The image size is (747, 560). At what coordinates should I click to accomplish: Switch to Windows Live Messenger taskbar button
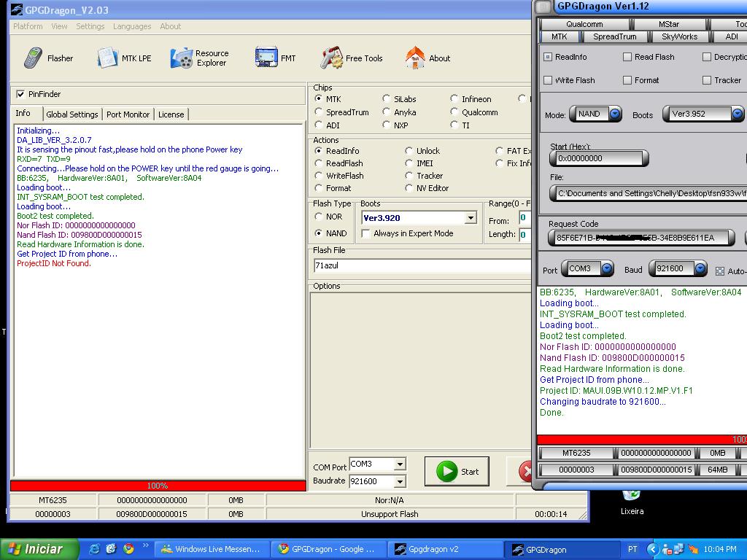pyautogui.click(x=211, y=549)
